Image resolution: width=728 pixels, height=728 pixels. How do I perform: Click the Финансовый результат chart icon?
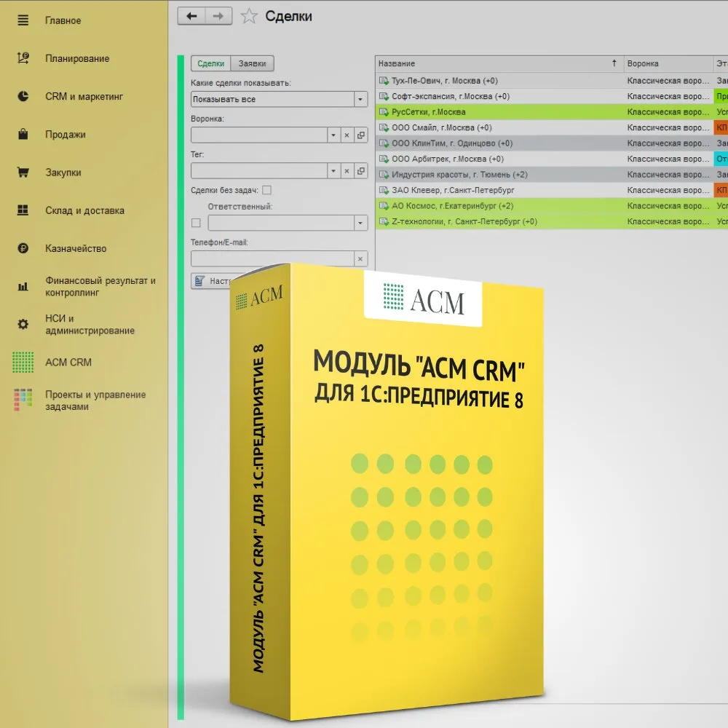pyautogui.click(x=23, y=286)
